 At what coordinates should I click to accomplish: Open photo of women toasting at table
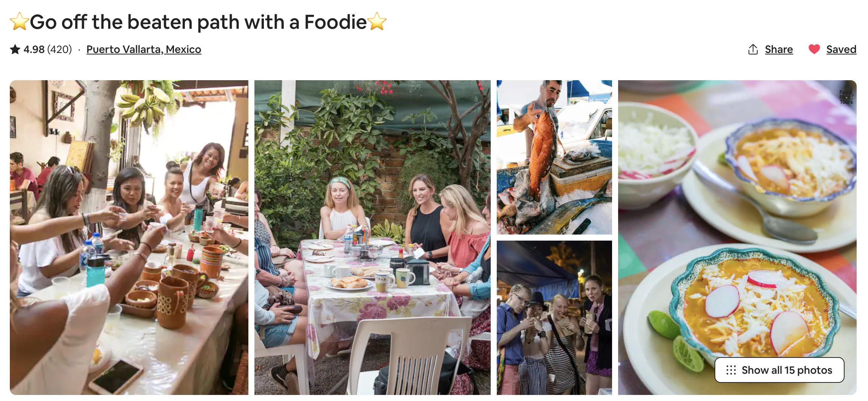pos(129,237)
